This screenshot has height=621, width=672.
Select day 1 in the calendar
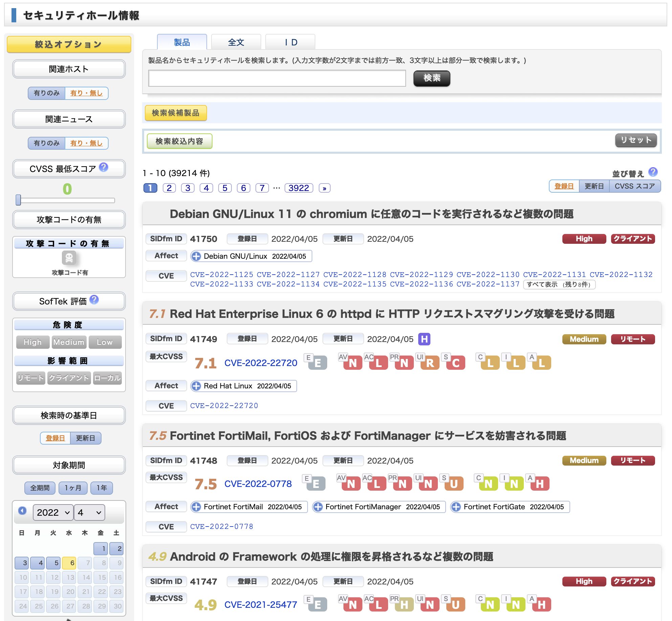point(101,549)
